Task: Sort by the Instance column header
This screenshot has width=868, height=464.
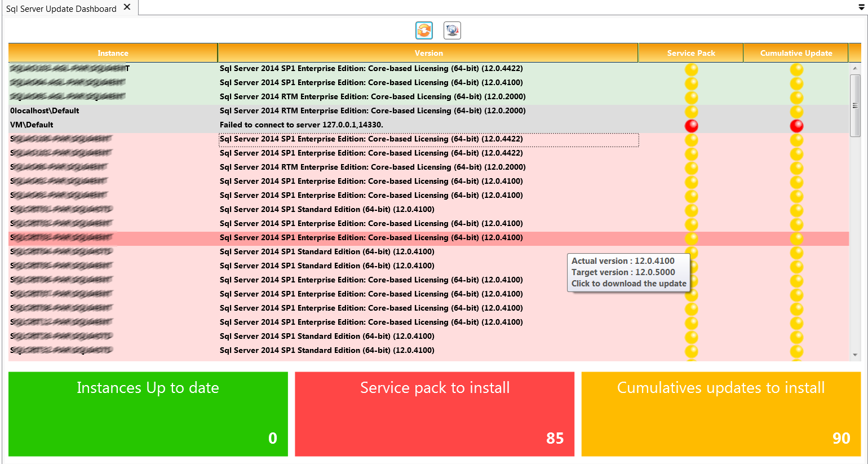Action: tap(113, 53)
